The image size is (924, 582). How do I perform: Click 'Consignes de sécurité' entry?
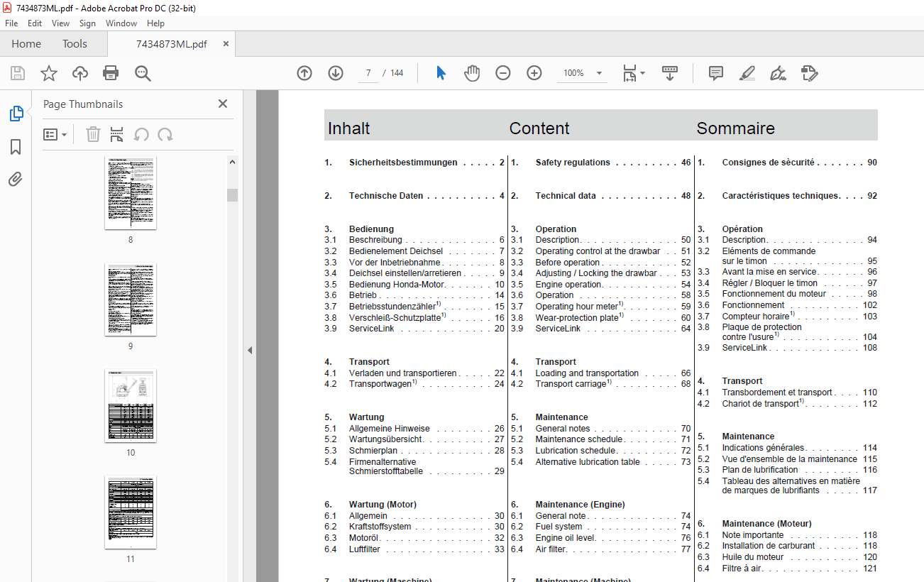769,163
